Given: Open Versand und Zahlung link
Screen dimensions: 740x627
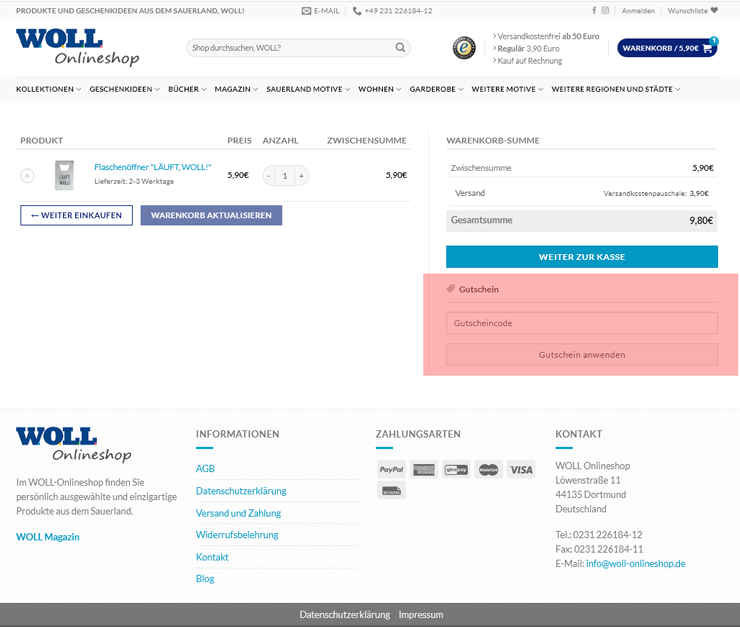Looking at the screenshot, I should (238, 513).
